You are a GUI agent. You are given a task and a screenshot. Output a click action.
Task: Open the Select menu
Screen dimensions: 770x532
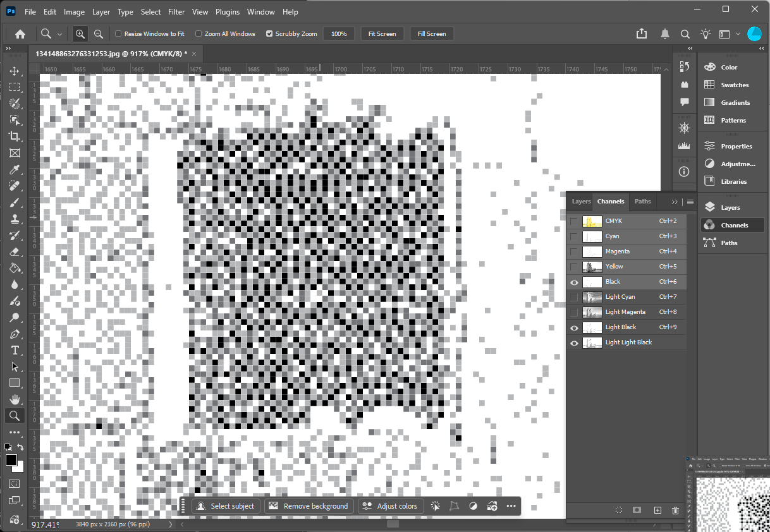(150, 12)
